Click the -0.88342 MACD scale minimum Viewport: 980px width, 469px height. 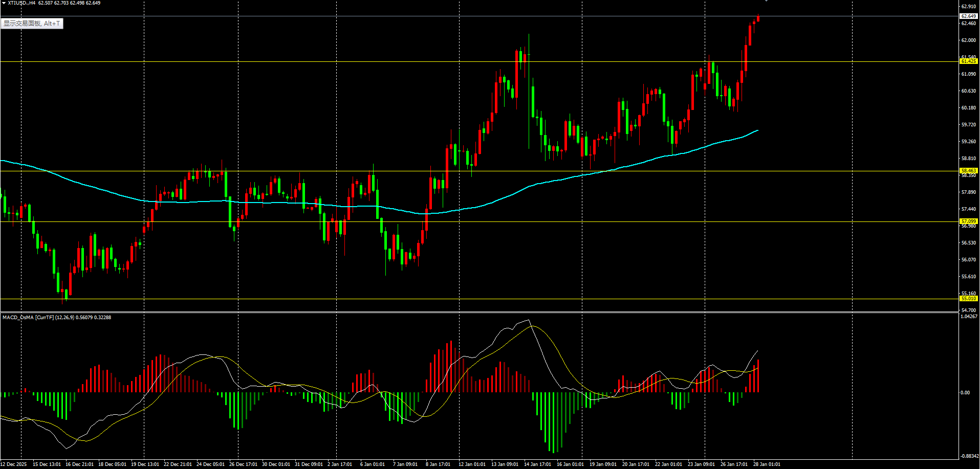pyautogui.click(x=969, y=456)
